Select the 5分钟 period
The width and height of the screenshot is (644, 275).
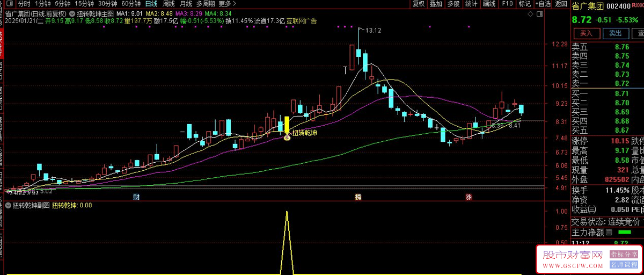tap(63, 4)
